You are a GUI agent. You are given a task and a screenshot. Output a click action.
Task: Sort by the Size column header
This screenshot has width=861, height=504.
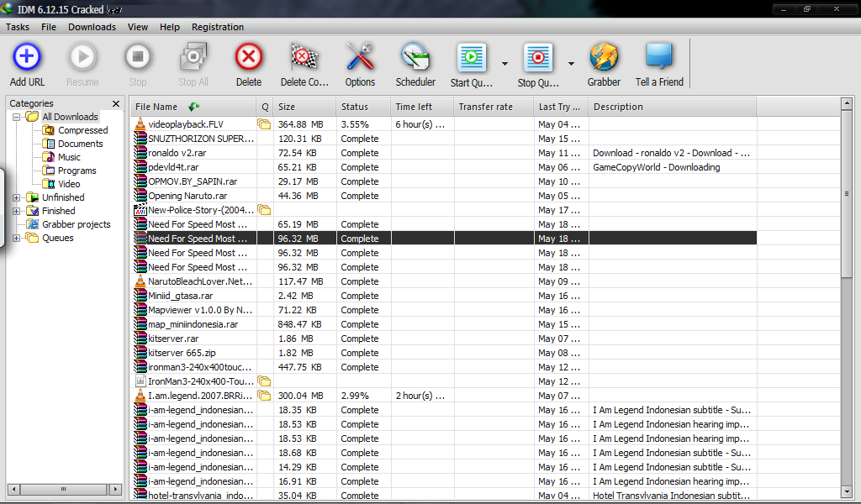[304, 107]
